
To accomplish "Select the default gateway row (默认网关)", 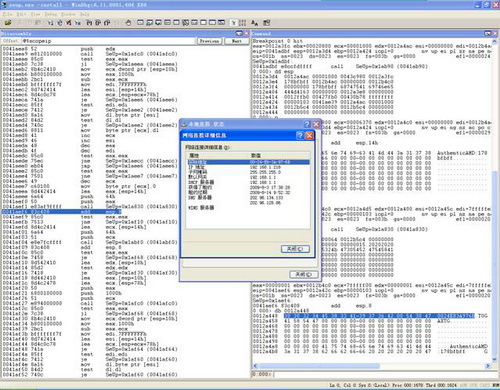I will coord(248,177).
